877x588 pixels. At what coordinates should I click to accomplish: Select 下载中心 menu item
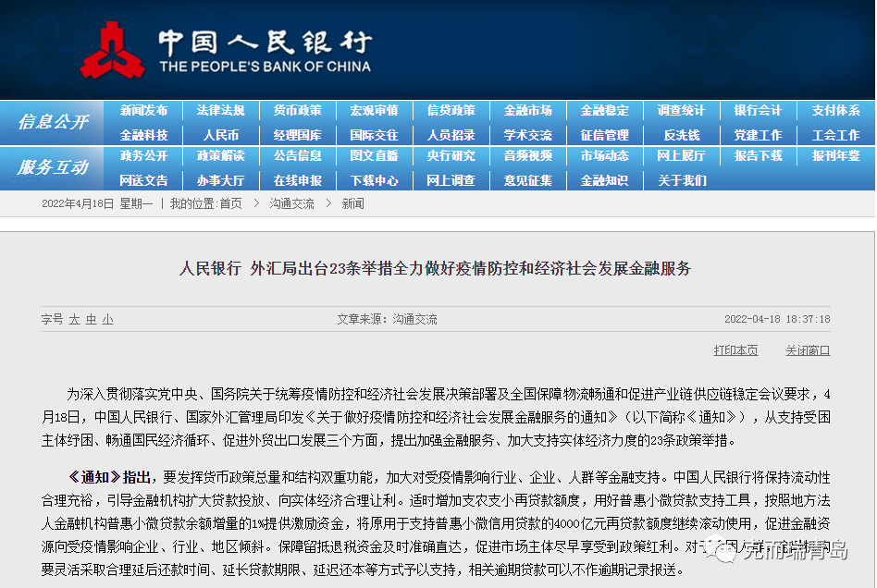[374, 180]
